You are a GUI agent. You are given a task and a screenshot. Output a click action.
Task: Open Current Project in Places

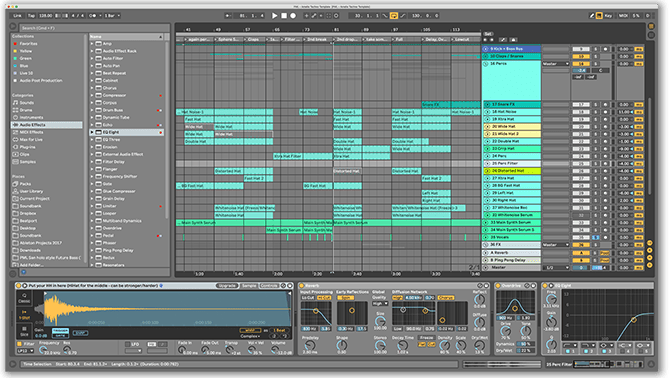click(x=34, y=198)
